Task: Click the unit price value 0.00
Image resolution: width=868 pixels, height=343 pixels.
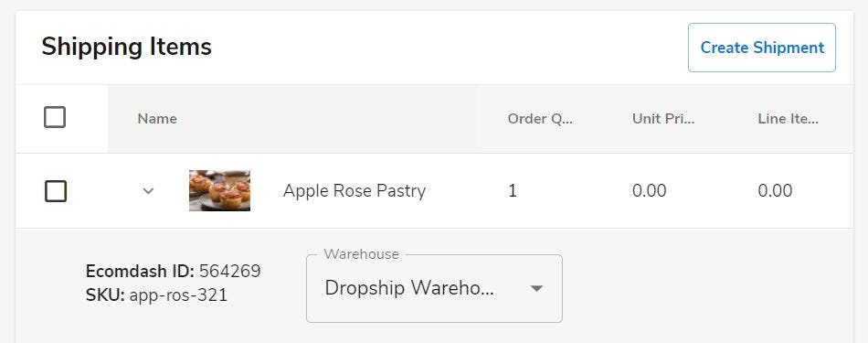Action: click(650, 191)
